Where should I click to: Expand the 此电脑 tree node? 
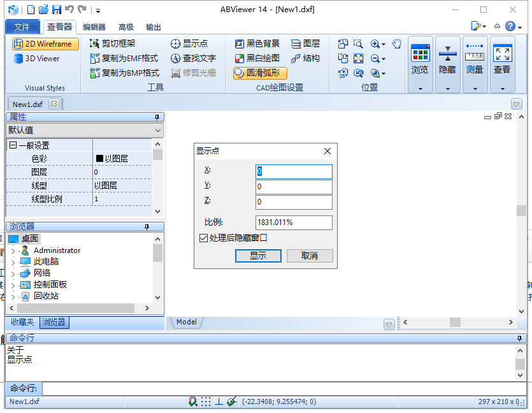tap(13, 261)
